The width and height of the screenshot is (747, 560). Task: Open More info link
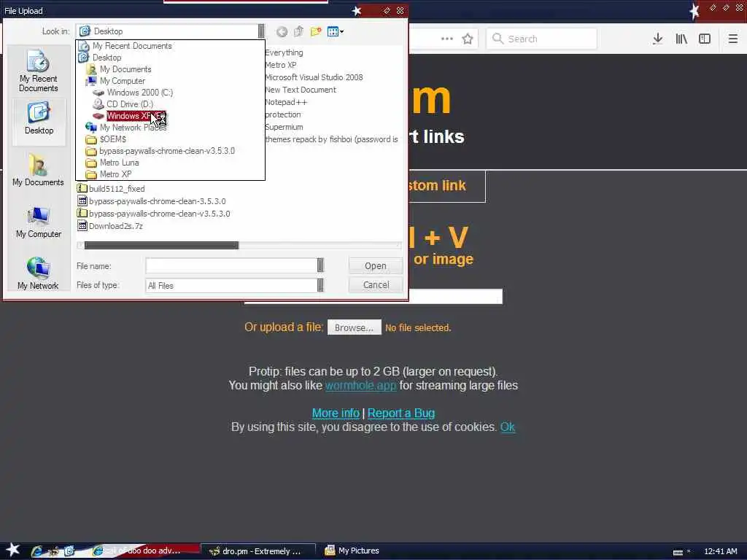coord(336,413)
